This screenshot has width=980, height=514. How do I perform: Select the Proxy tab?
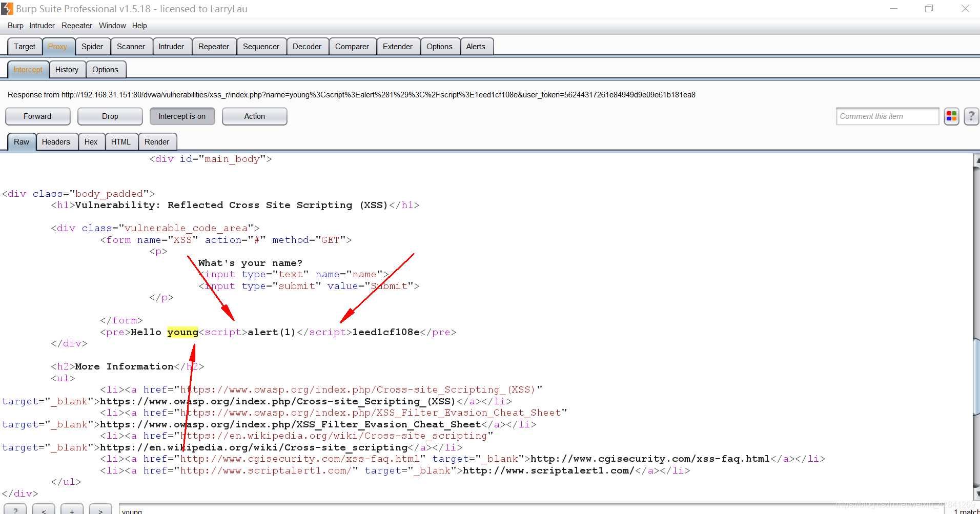point(57,47)
